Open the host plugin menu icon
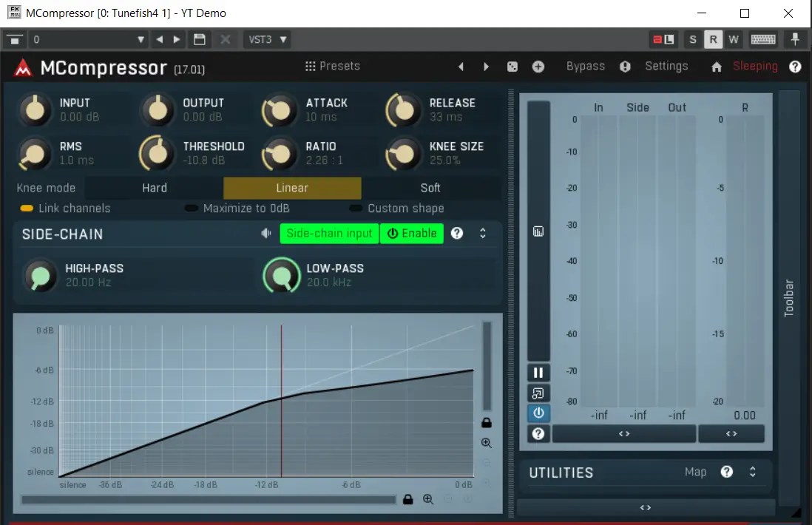 point(14,39)
